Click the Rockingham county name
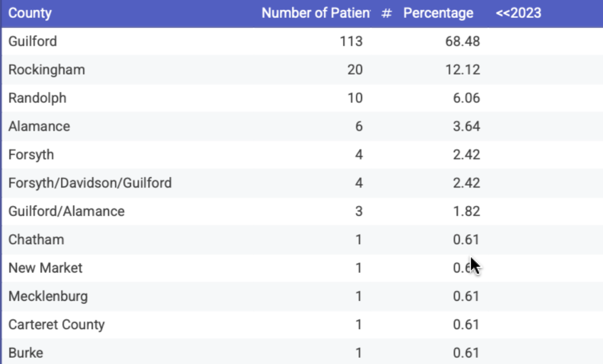The height and width of the screenshot is (364, 603). [x=46, y=69]
